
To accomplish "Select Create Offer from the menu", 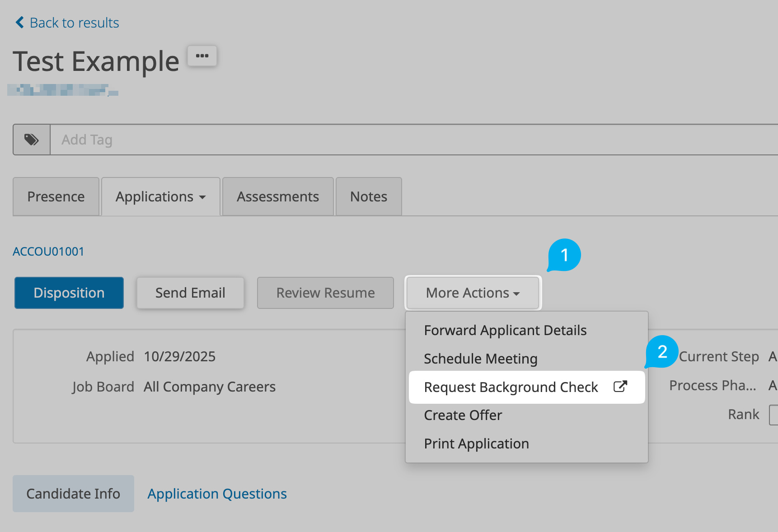I will point(463,415).
